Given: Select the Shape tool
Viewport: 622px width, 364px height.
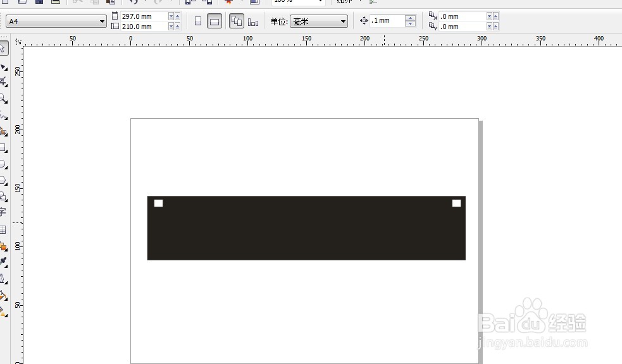Looking at the screenshot, I should point(5,65).
